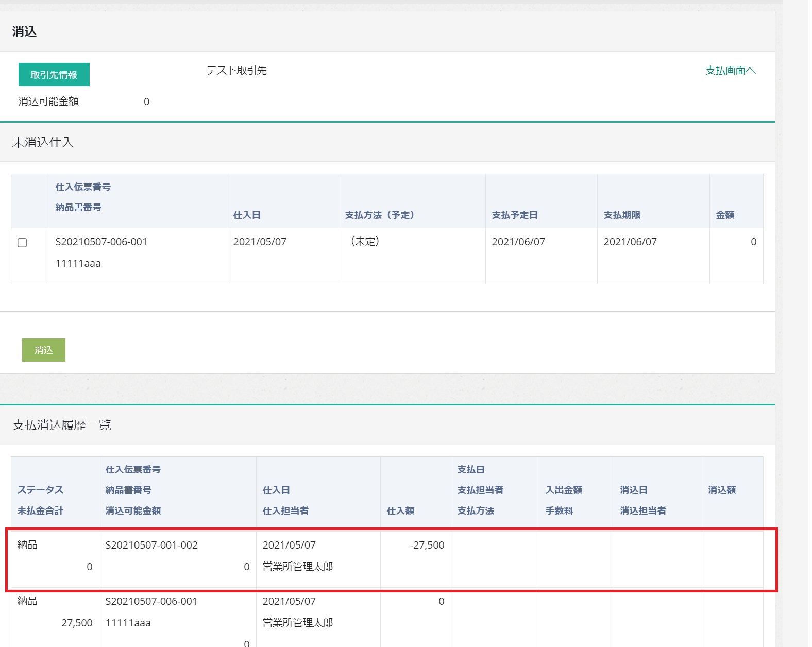Select slip S20210507-001-002 in payment history

151,545
